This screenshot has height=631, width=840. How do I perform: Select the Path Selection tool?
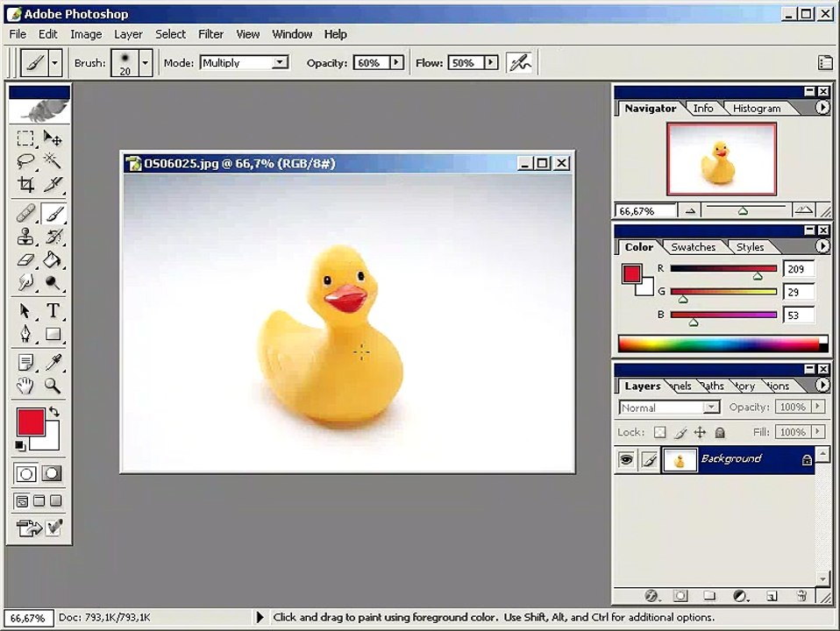point(25,310)
